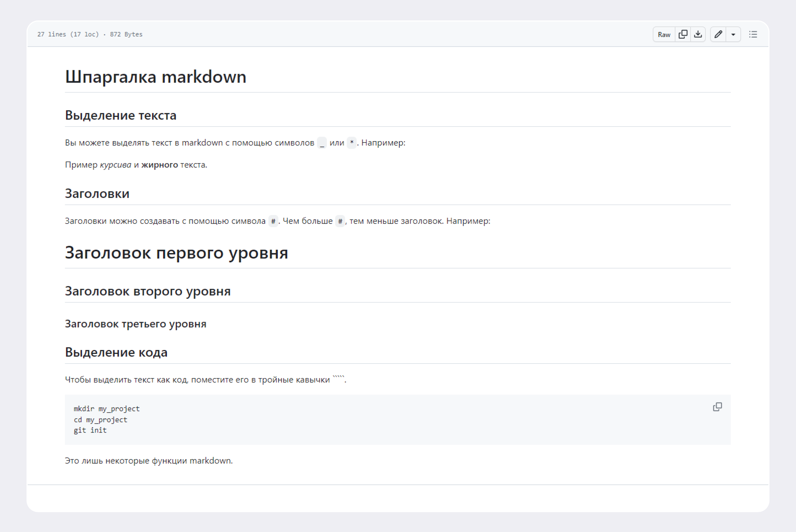Image resolution: width=796 pixels, height=532 pixels.
Task: Click the inline code asterisk symbol
Action: tap(352, 143)
